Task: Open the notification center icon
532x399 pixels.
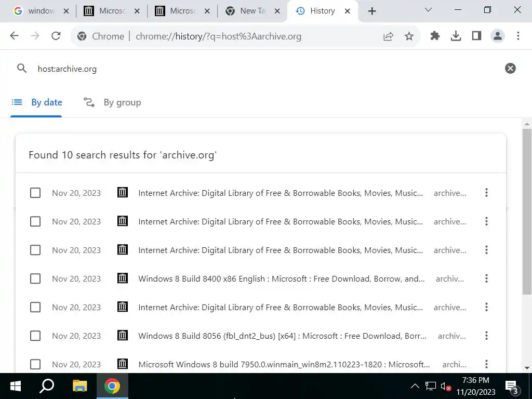Action: pyautogui.click(x=512, y=386)
